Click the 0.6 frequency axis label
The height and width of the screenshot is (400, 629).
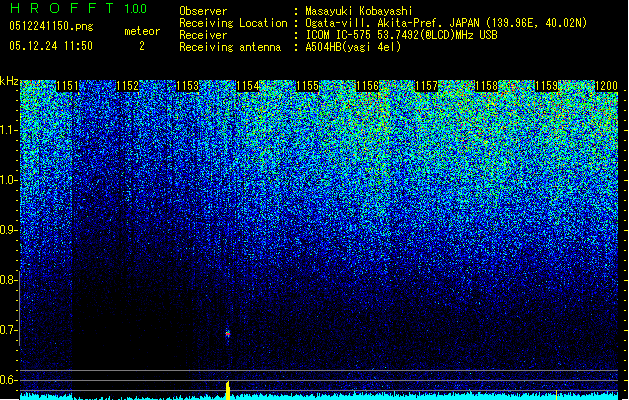(x=8, y=380)
